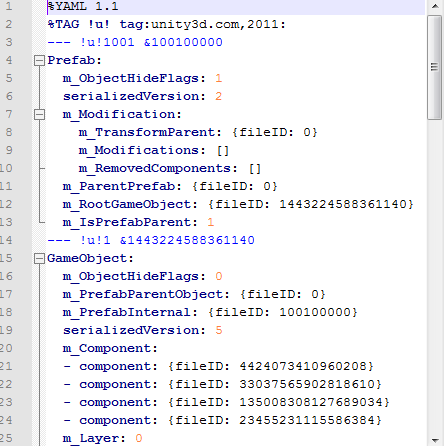
Task: Click the serializedVersion value 2
Action: 218,96
